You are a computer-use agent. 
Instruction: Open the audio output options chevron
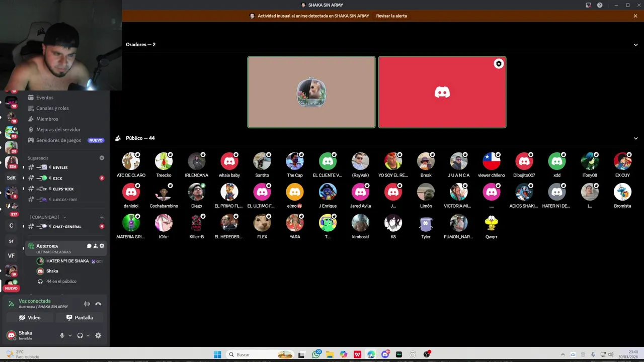[88, 335]
